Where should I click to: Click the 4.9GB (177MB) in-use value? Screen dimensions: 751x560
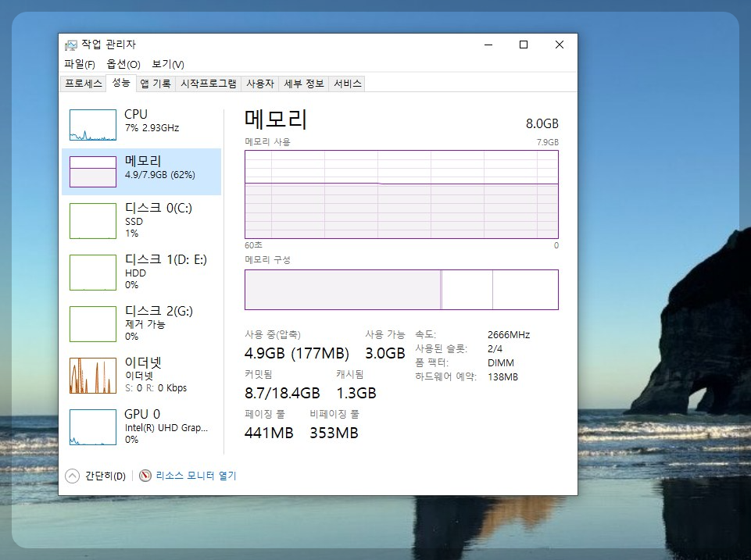pos(296,353)
